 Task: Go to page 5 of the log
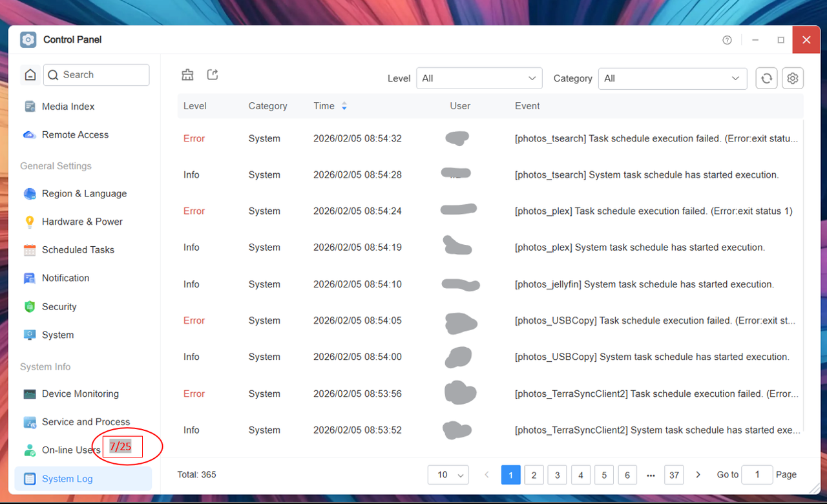(604, 475)
